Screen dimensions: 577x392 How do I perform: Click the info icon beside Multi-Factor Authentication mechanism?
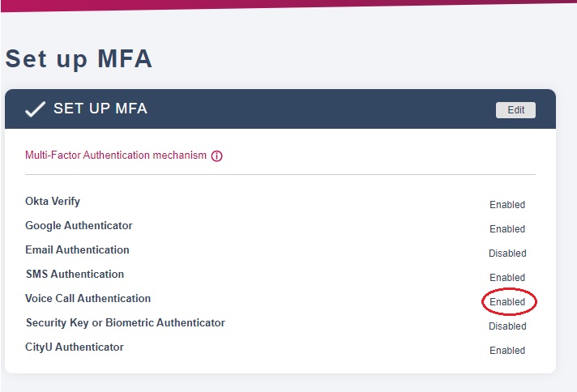[x=216, y=156]
